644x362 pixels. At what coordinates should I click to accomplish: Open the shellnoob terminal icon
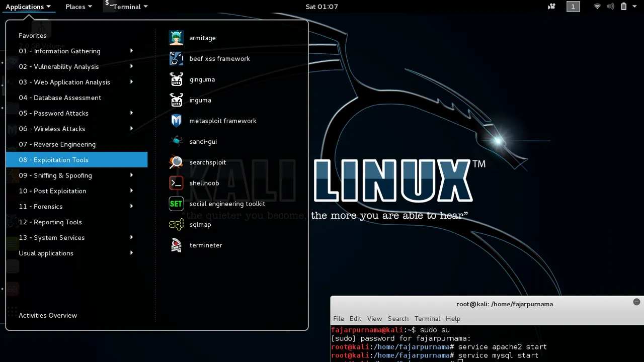(176, 183)
